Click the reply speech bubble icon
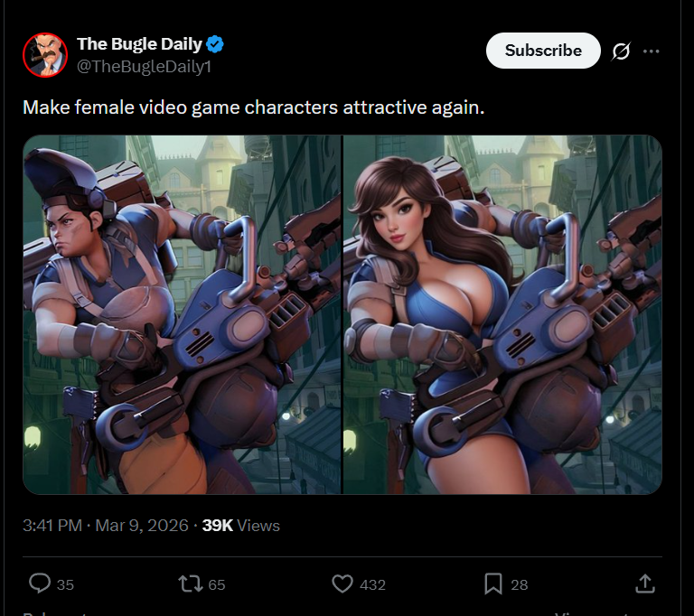 [40, 583]
